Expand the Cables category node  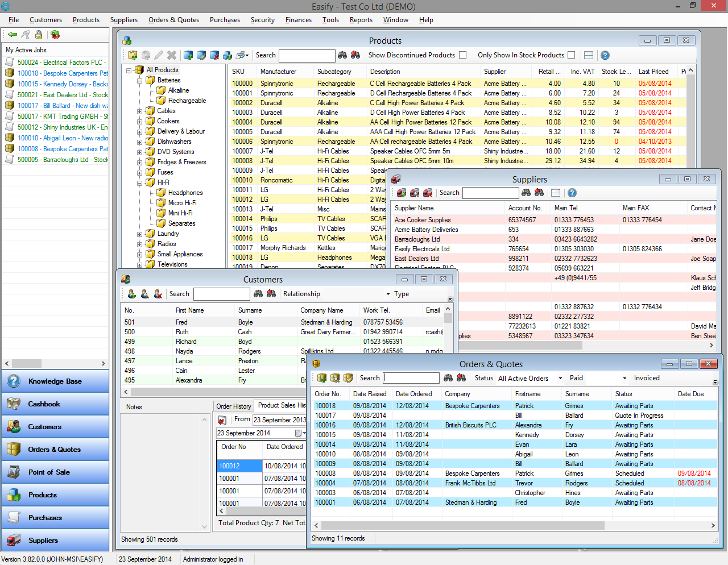140,111
